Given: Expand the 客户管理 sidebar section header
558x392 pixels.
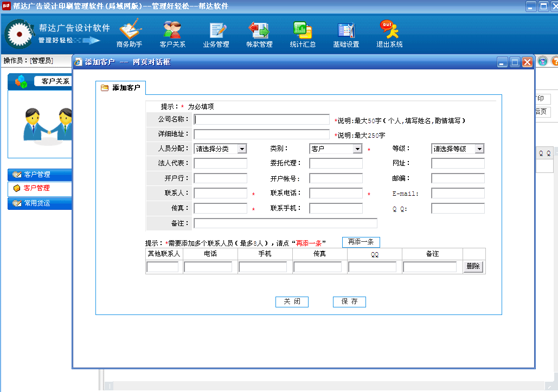Looking at the screenshot, I should pyautogui.click(x=40, y=174).
